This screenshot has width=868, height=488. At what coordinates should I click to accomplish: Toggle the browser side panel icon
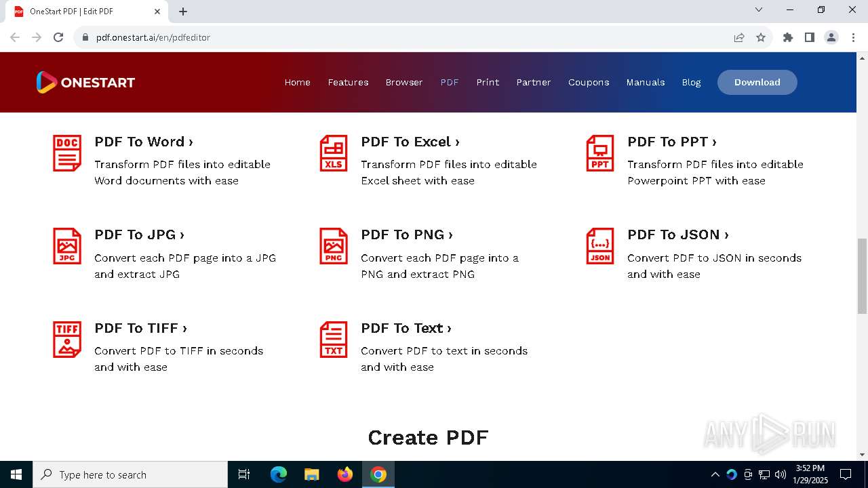click(x=810, y=37)
